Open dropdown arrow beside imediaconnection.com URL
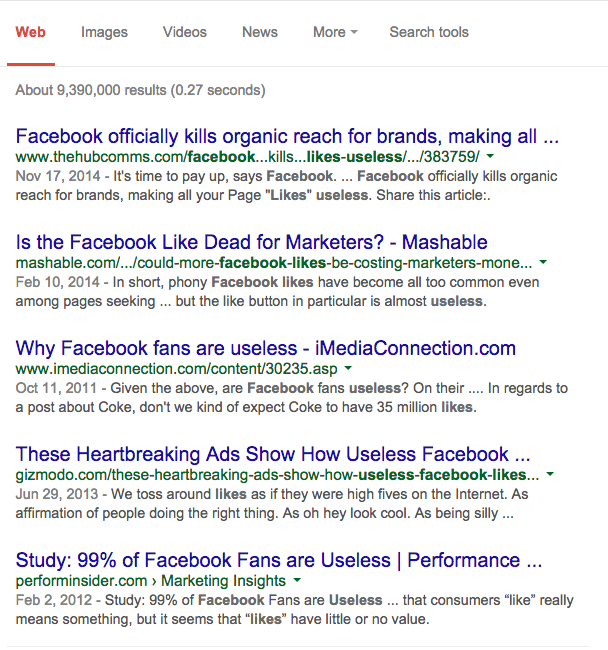 coord(348,368)
